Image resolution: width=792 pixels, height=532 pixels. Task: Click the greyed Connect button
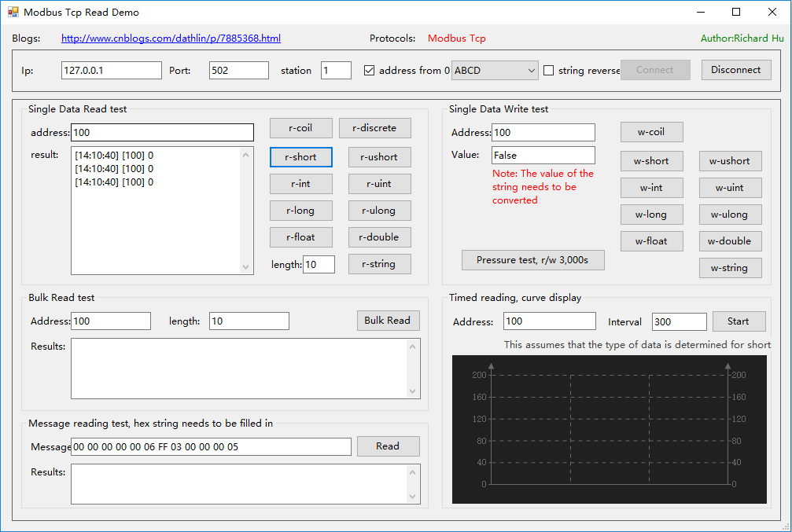pyautogui.click(x=655, y=70)
